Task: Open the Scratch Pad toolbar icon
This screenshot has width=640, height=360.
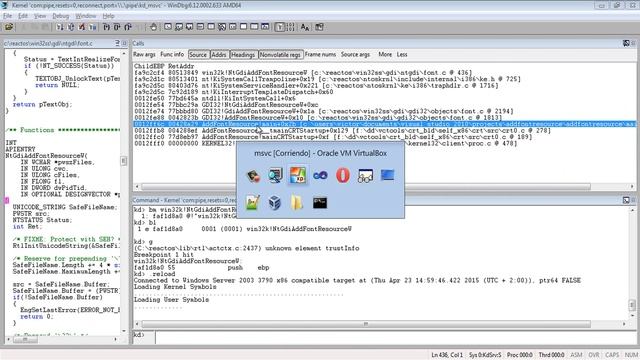Action: (x=244, y=27)
